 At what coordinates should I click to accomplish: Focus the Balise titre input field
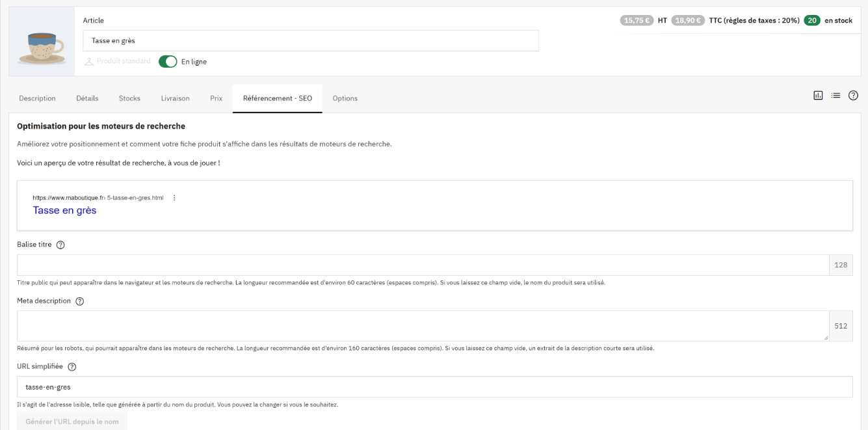423,265
